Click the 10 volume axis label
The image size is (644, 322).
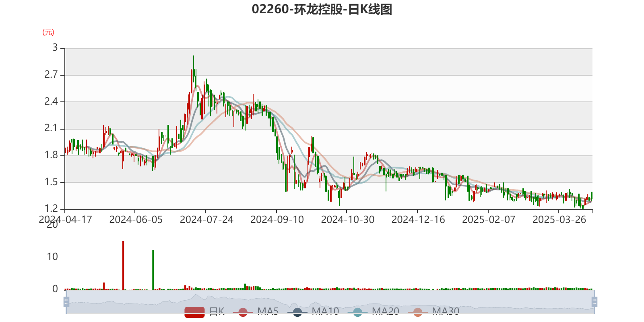point(52,257)
